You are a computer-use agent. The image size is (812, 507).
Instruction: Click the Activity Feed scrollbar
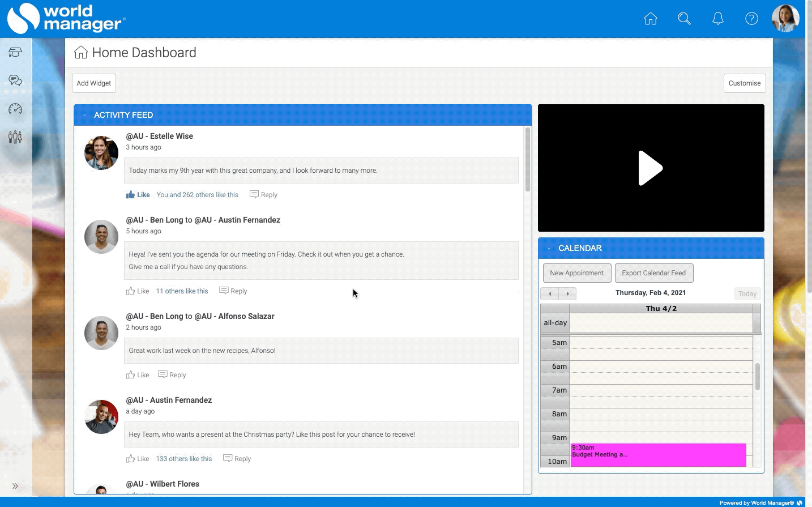pos(528,160)
